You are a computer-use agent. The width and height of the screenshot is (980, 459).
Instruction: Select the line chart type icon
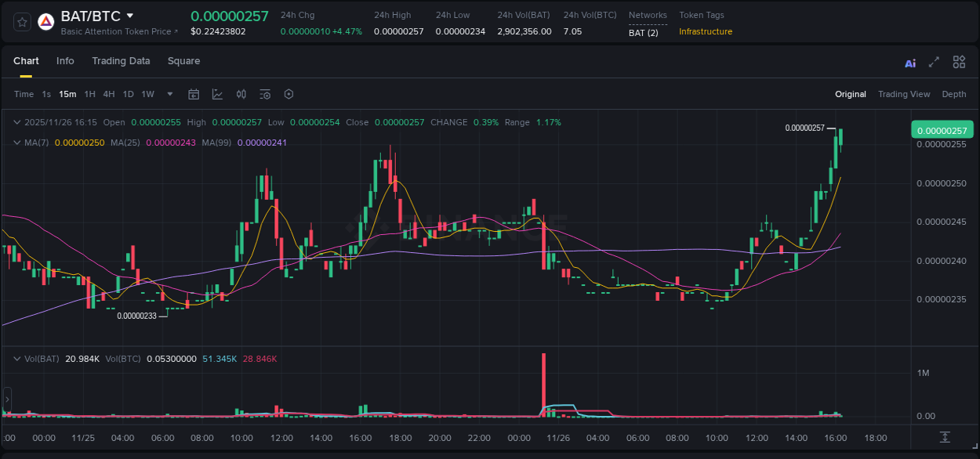coord(217,94)
